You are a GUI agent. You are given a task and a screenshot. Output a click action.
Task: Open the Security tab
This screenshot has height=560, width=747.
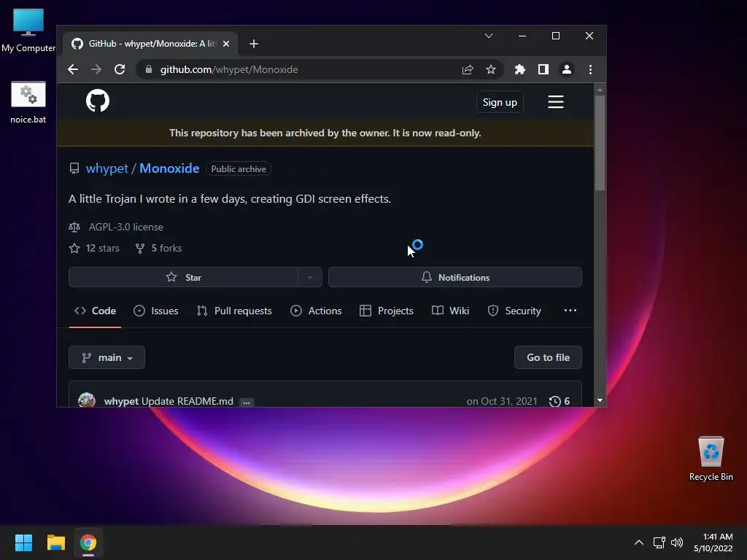[514, 311]
